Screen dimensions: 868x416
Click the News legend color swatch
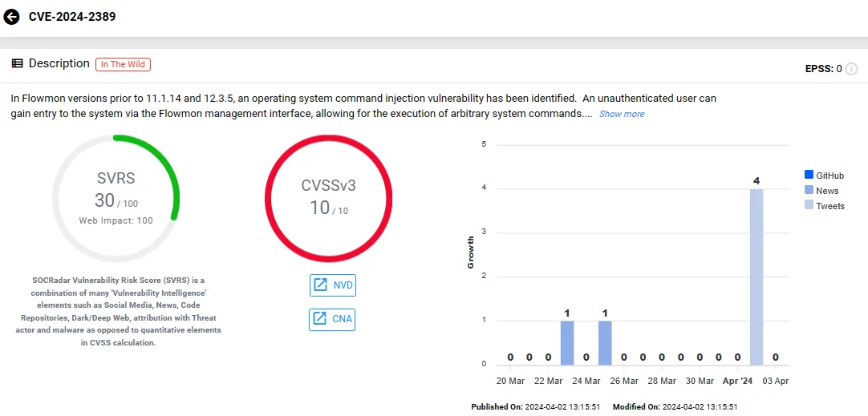[x=809, y=190]
